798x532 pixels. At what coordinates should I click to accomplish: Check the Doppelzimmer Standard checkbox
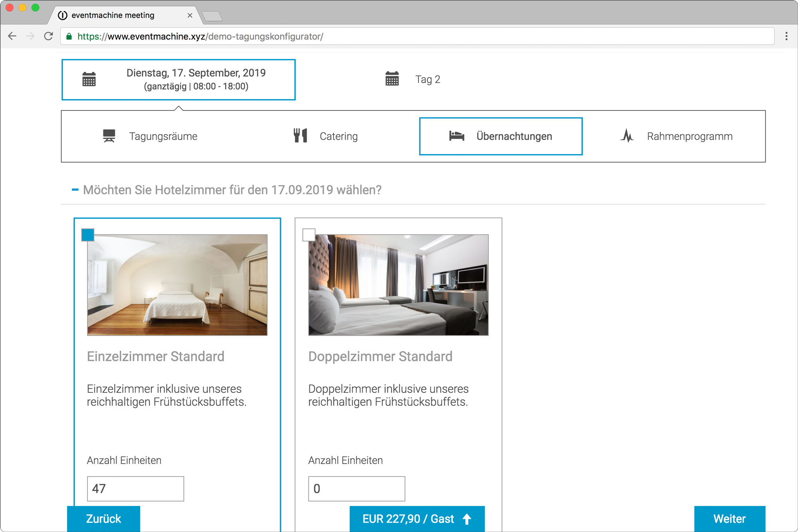coord(309,235)
